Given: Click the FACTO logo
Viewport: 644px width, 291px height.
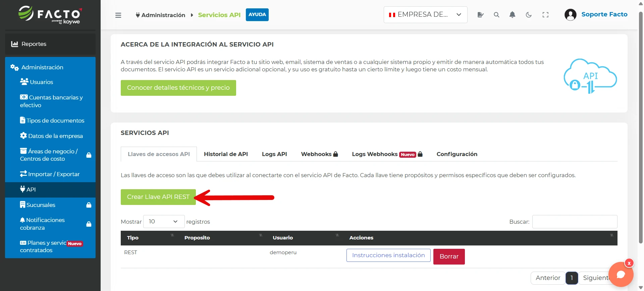Looking at the screenshot, I should coord(50,15).
